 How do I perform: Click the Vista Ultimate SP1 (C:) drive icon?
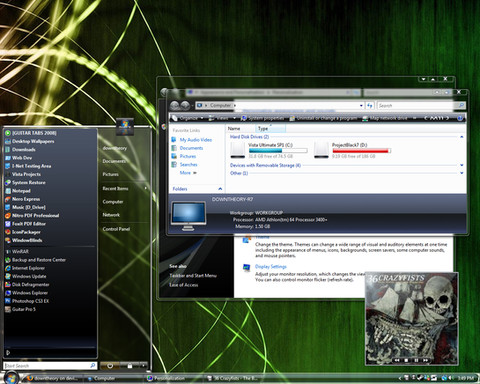(x=238, y=150)
